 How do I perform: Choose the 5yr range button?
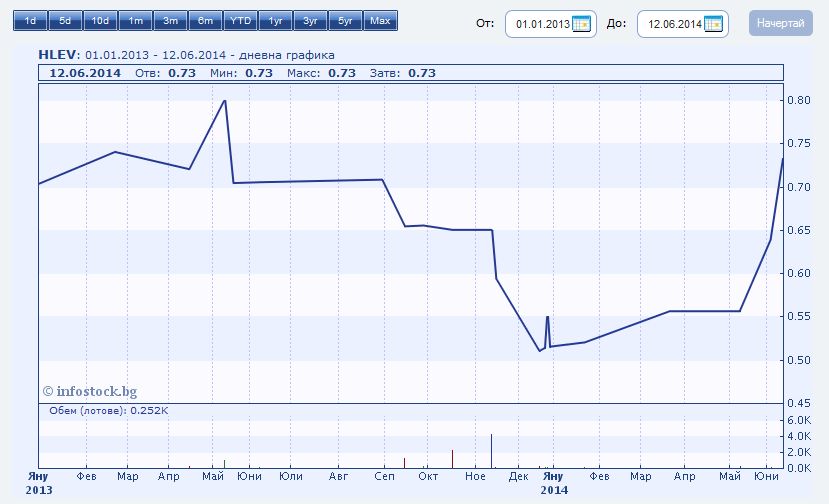click(345, 21)
